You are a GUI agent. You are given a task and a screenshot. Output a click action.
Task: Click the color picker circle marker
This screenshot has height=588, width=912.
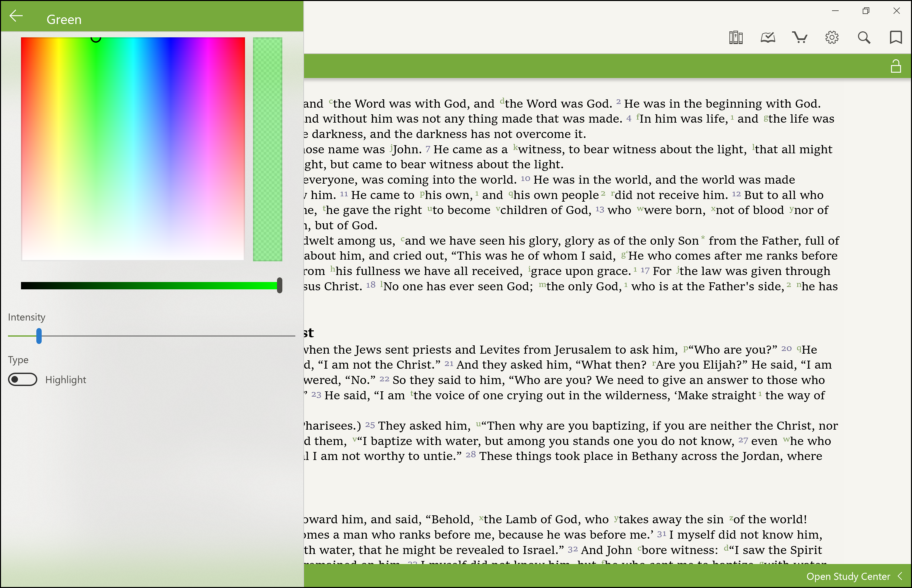(x=96, y=38)
